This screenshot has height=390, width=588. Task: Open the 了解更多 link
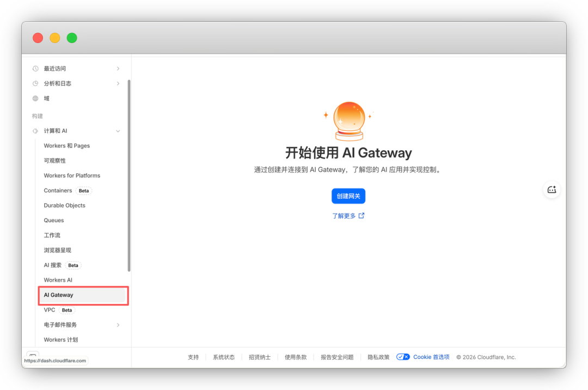tap(348, 215)
